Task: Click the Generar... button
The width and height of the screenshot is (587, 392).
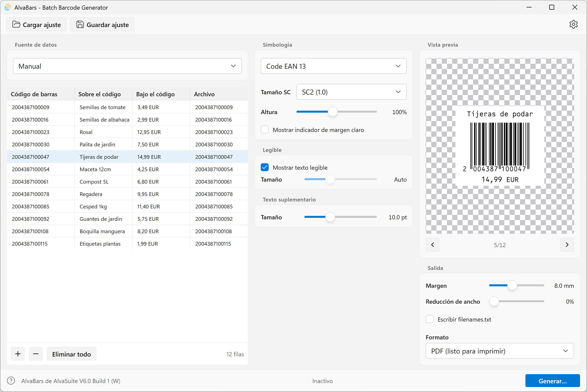Action: point(552,381)
